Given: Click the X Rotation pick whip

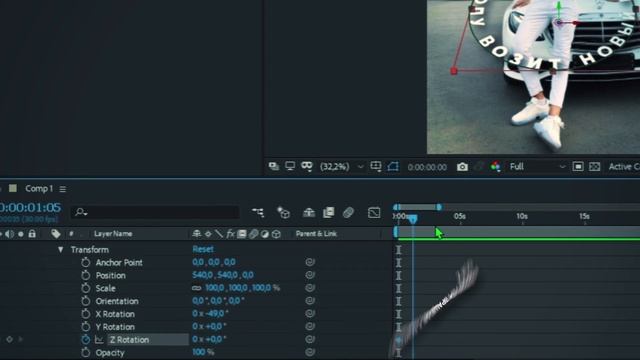Looking at the screenshot, I should coord(310,313).
